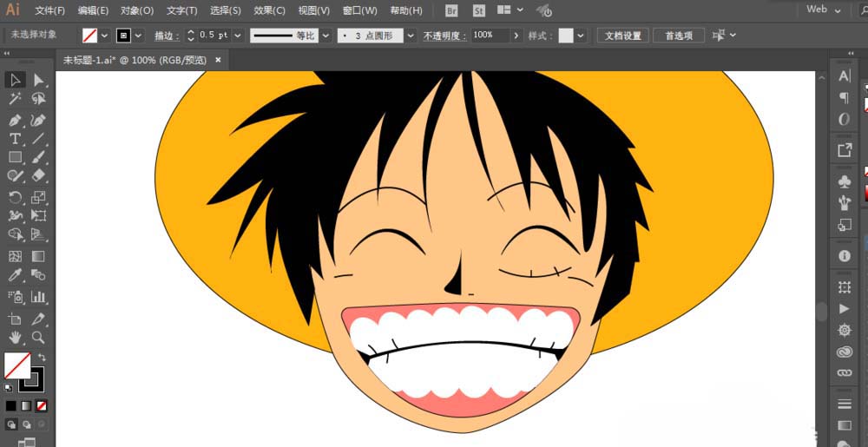The width and height of the screenshot is (868, 447).
Task: Open the stroke weight dropdown
Action: click(x=238, y=36)
